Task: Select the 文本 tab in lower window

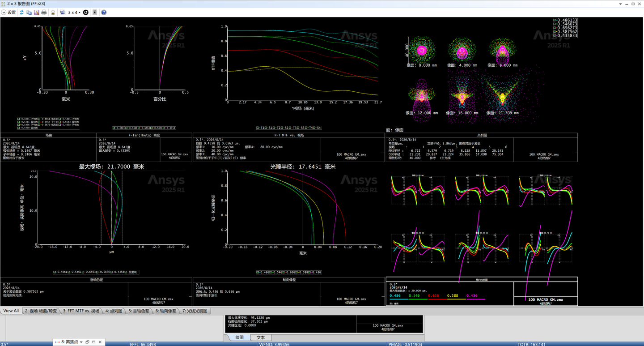Action: coord(261,337)
